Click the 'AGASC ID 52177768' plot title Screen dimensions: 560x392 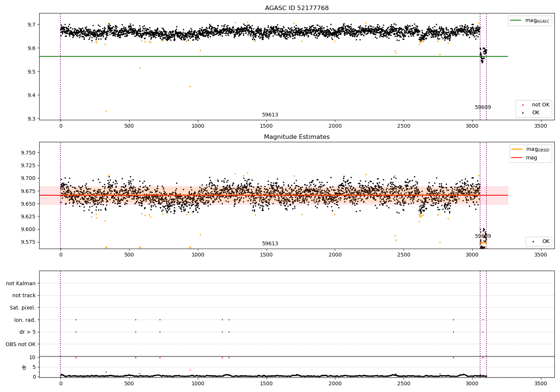coord(297,8)
